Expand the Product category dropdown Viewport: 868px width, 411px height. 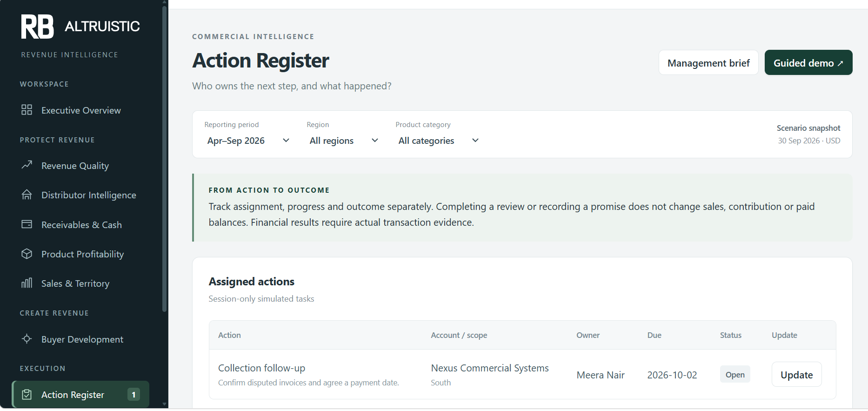coord(439,141)
